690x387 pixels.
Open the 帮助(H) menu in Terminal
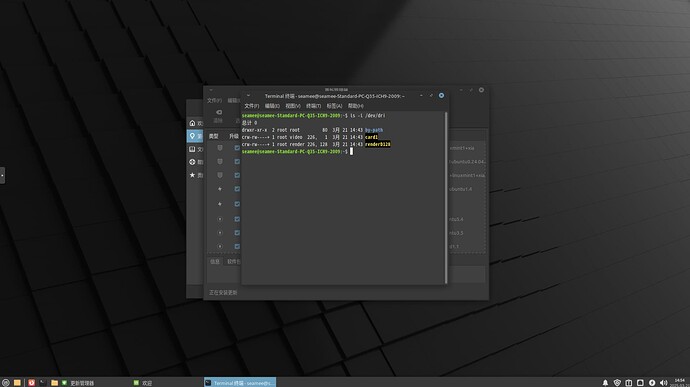pyautogui.click(x=356, y=106)
